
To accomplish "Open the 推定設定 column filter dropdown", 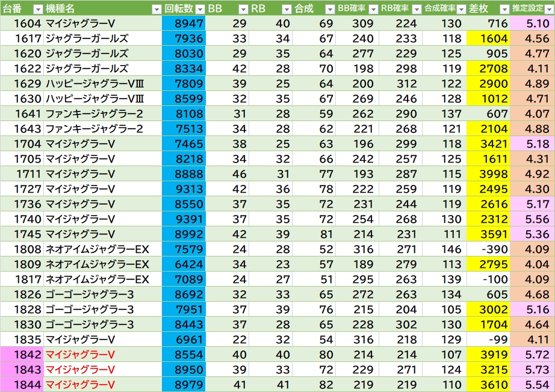I will point(548,9).
